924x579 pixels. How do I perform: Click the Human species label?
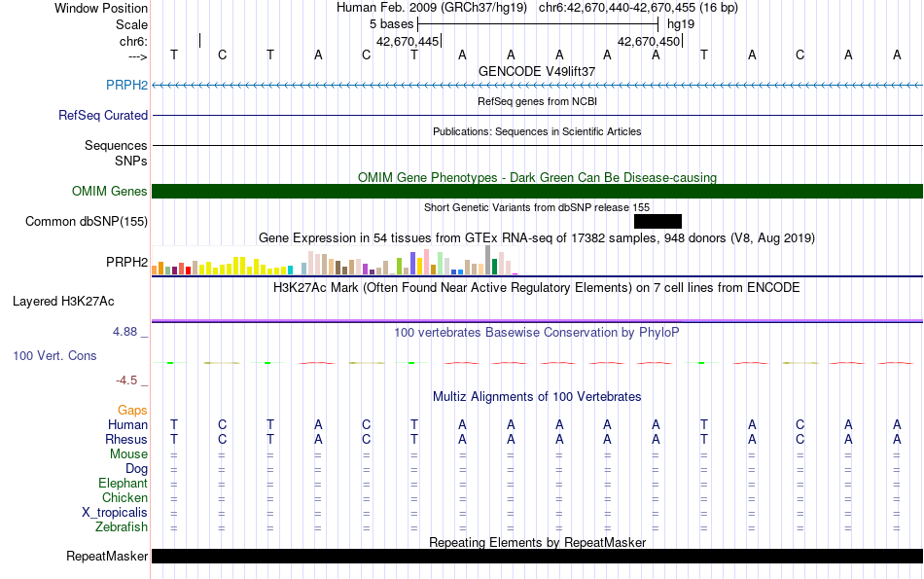point(127,424)
